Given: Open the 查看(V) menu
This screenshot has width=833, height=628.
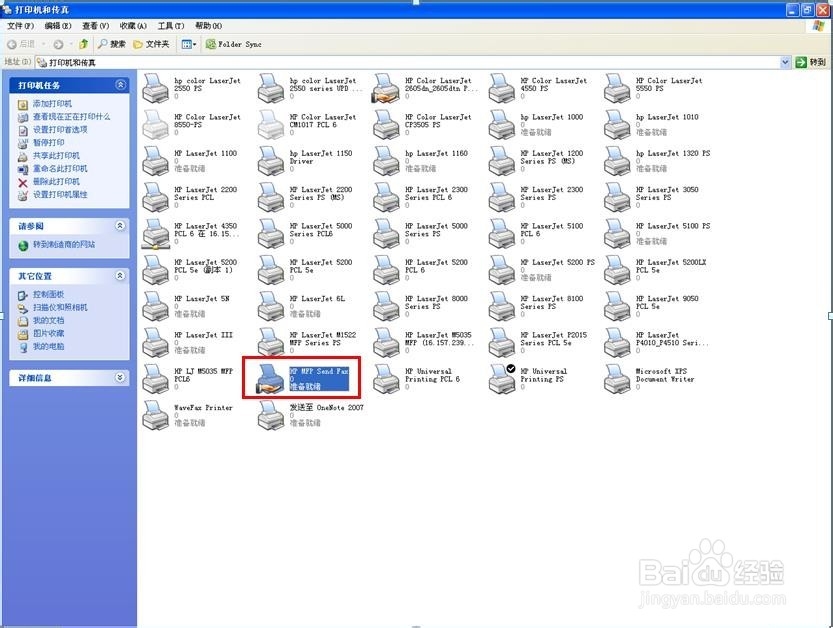Looking at the screenshot, I should tap(95, 26).
